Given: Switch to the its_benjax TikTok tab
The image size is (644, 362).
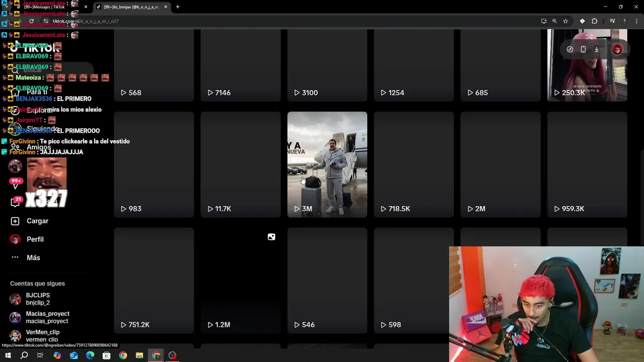Looking at the screenshot, I should pos(131,7).
